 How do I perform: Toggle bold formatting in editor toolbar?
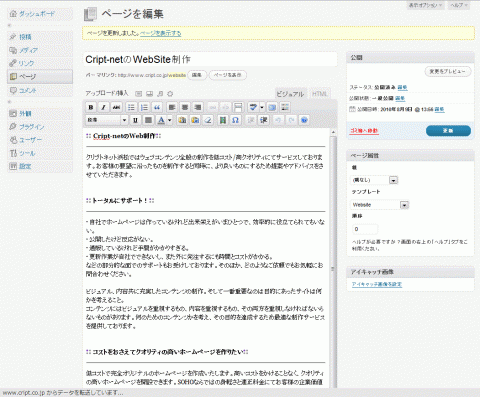pyautogui.click(x=91, y=107)
